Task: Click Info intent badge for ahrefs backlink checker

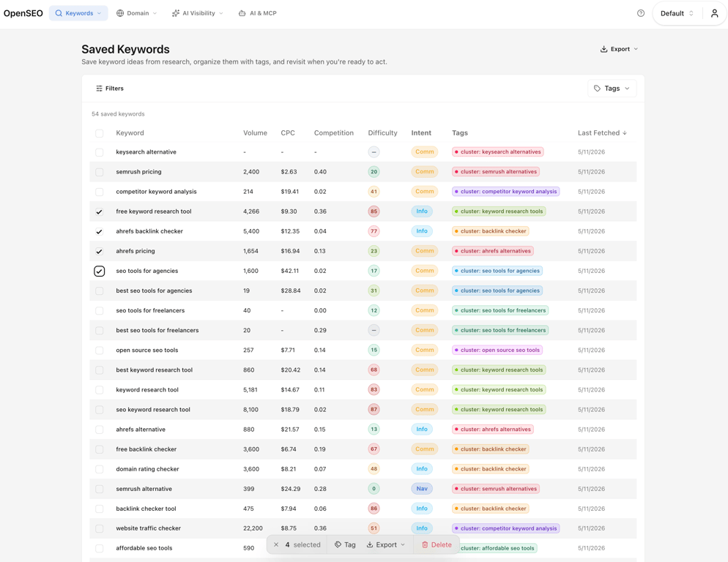Action: tap(422, 231)
